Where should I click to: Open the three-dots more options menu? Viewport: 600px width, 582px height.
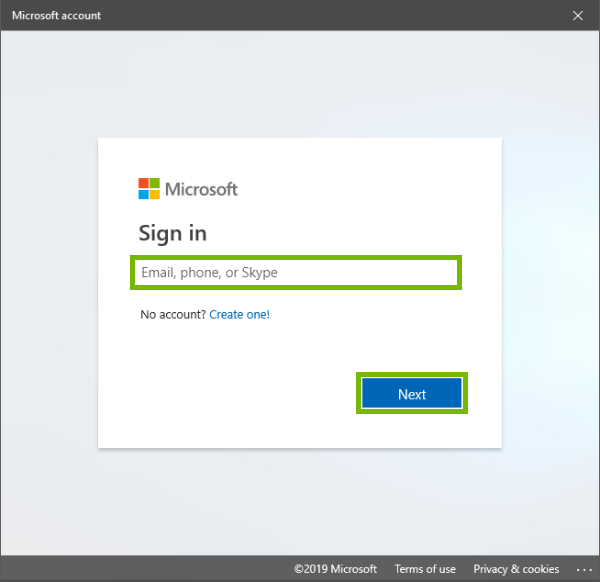584,570
